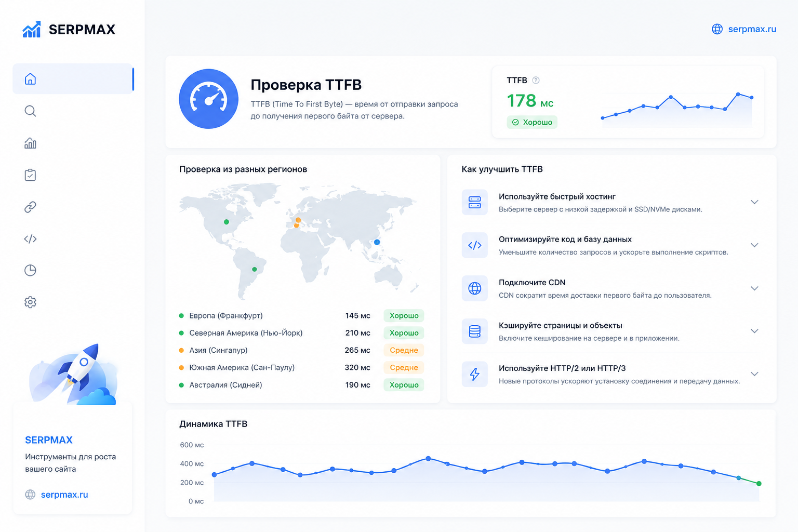This screenshot has width=798, height=532.
Task: Open the Search magnifier in sidebar
Action: point(30,111)
